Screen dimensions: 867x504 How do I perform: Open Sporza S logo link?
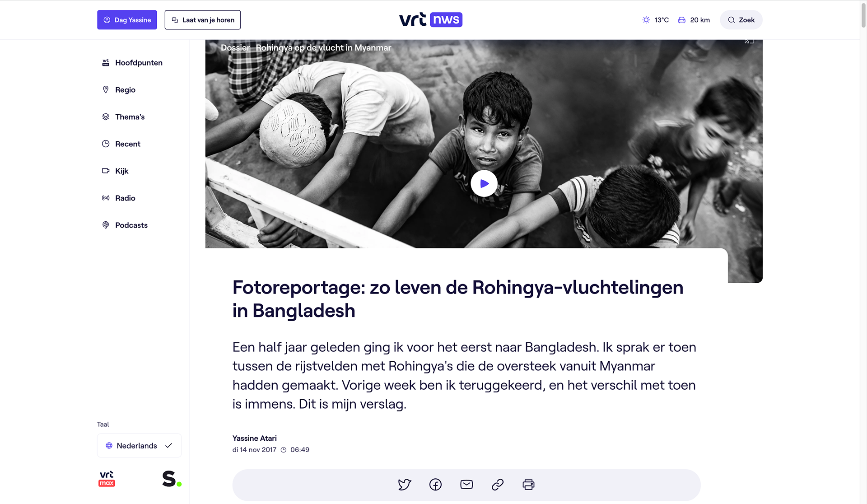tap(172, 479)
